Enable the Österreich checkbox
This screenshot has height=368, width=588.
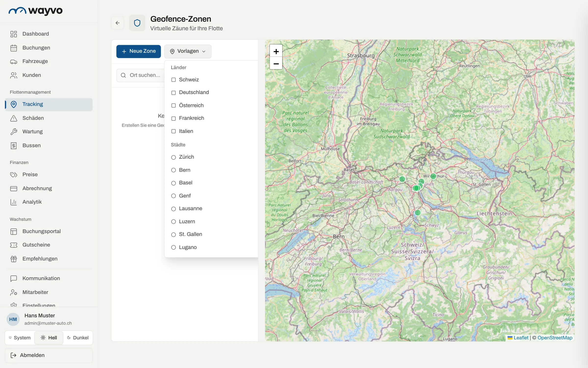point(173,105)
